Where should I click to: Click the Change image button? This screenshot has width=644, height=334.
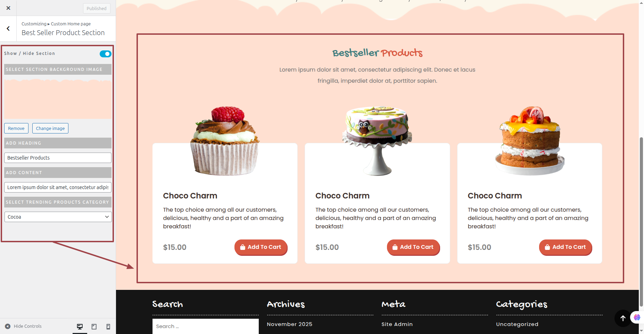pyautogui.click(x=50, y=128)
